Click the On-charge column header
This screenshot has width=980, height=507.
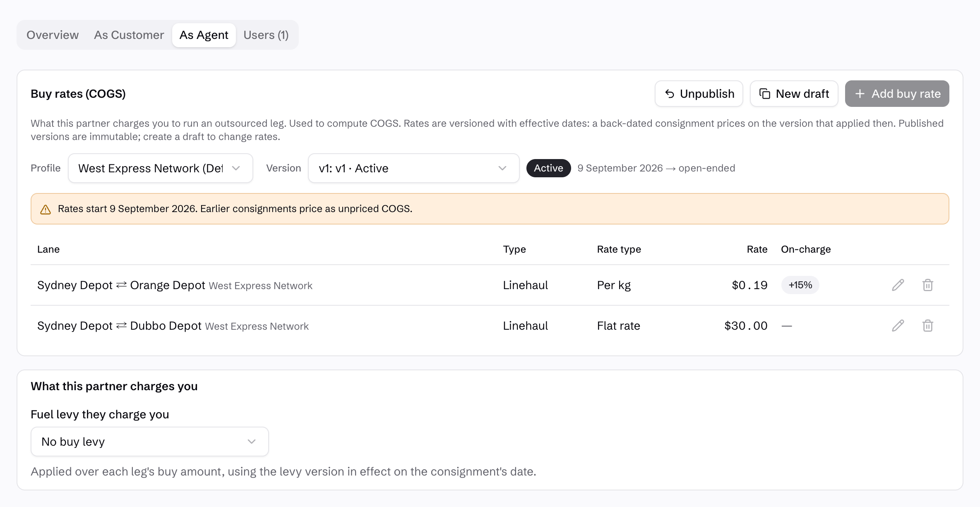click(x=806, y=249)
